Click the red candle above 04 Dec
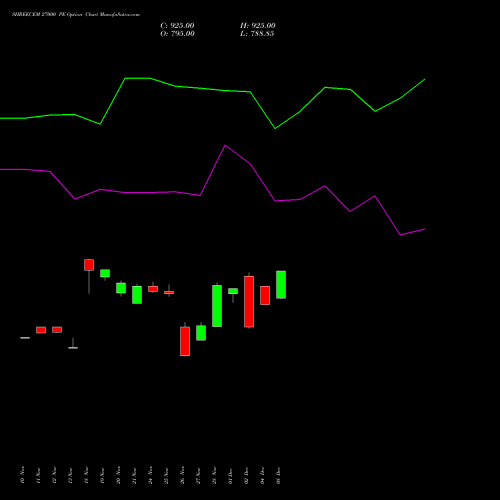500x500 pixels. [x=265, y=295]
